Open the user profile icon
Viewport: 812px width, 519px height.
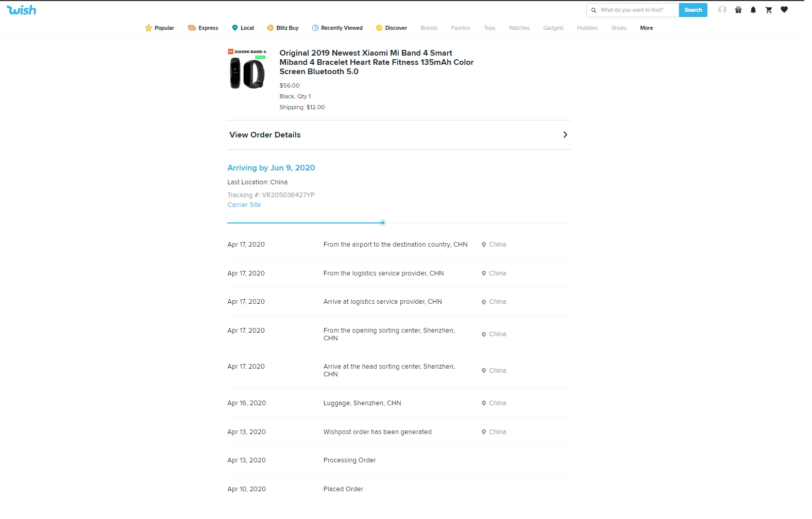click(722, 10)
